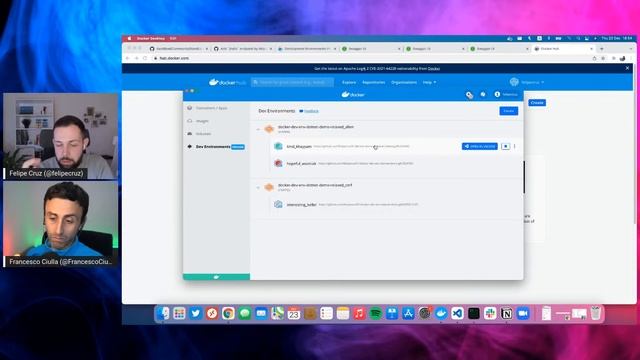The height and width of the screenshot is (360, 640).
Task: Open Slack from the Dock
Action: coord(490,313)
